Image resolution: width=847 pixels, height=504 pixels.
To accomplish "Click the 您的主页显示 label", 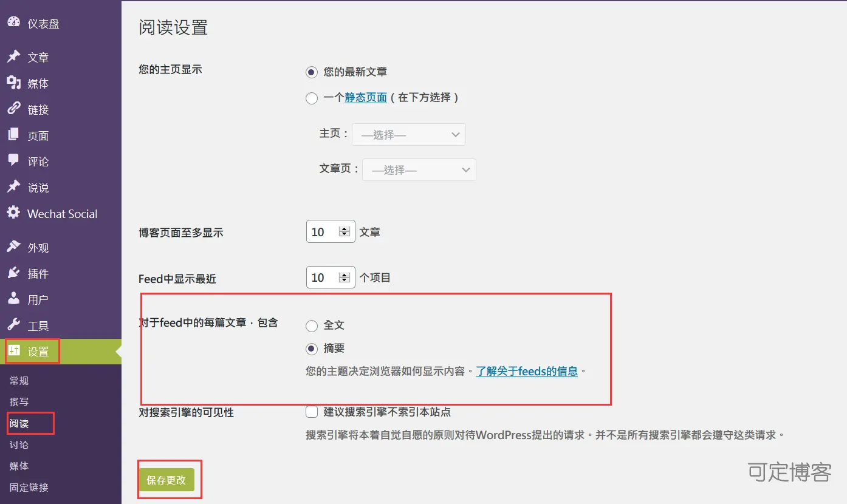I will [170, 69].
